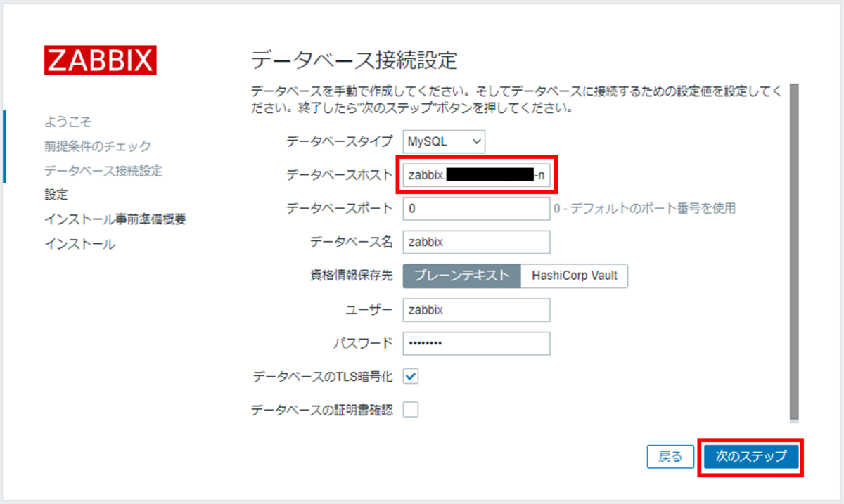
Task: Select 前提条件のチェック step in sidebar
Action: click(x=98, y=146)
